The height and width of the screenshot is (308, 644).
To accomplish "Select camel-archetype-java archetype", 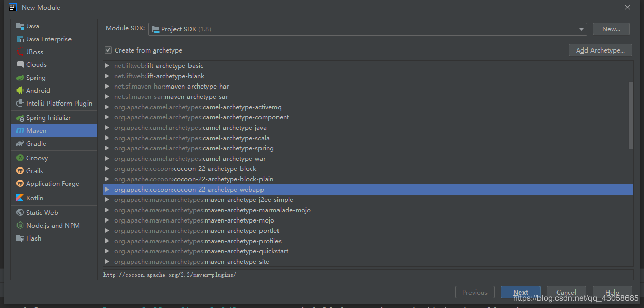I will (x=368, y=128).
